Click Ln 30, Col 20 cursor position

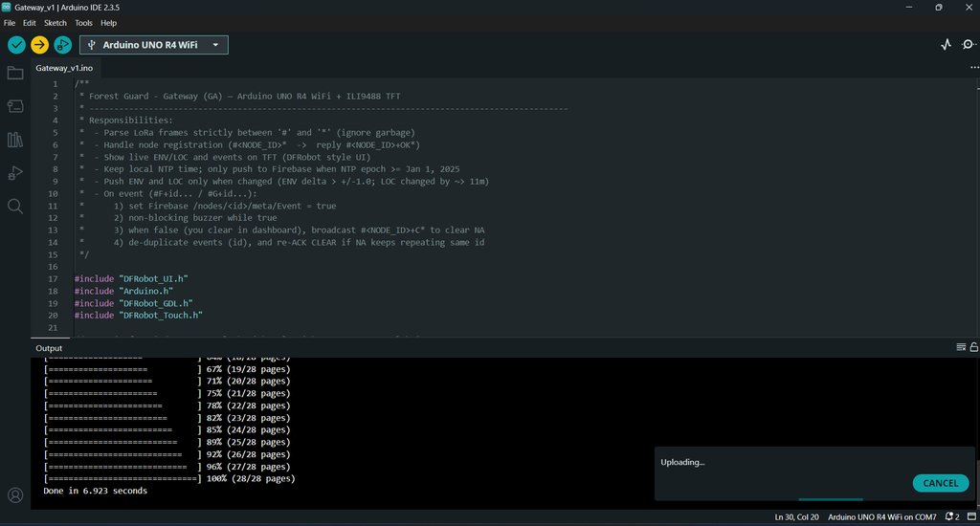click(796, 516)
